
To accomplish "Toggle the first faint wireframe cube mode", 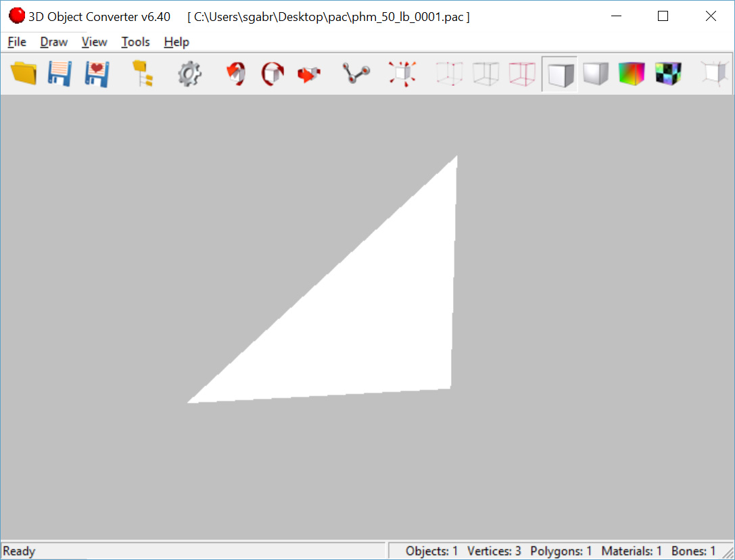I will [449, 73].
